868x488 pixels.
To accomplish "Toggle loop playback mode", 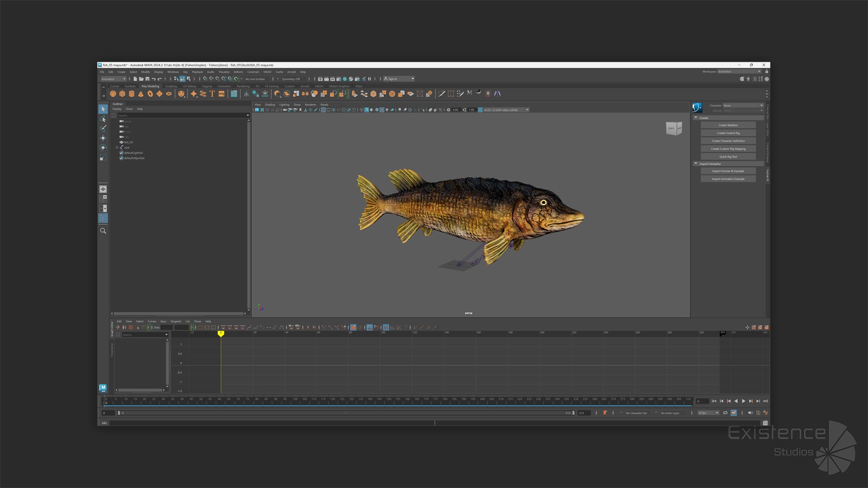I will click(x=725, y=413).
